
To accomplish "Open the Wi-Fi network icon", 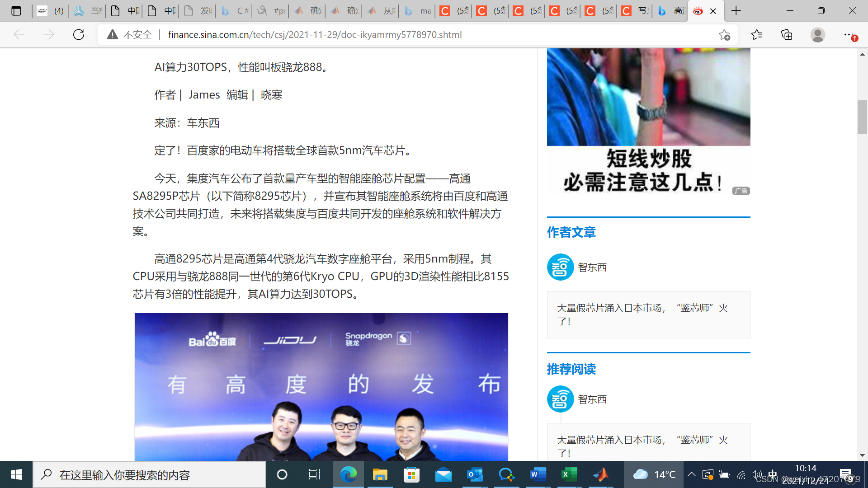I will pyautogui.click(x=741, y=474).
